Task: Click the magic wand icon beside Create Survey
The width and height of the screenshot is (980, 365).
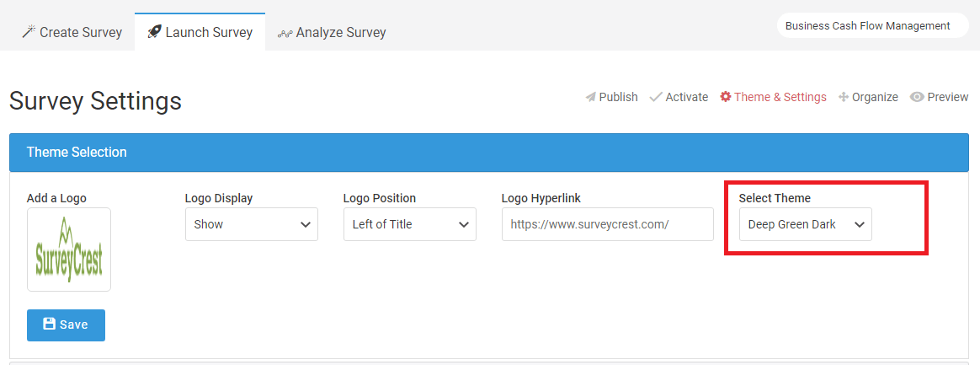Action: coord(29,32)
